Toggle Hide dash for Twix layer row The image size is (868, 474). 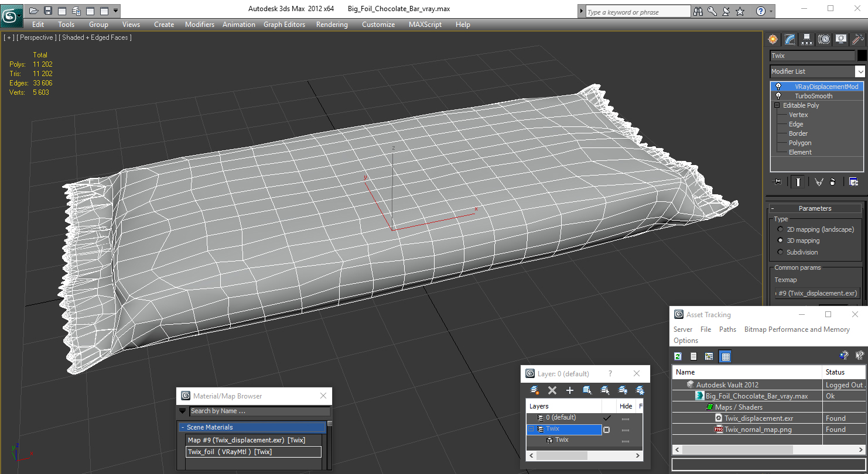pyautogui.click(x=626, y=430)
